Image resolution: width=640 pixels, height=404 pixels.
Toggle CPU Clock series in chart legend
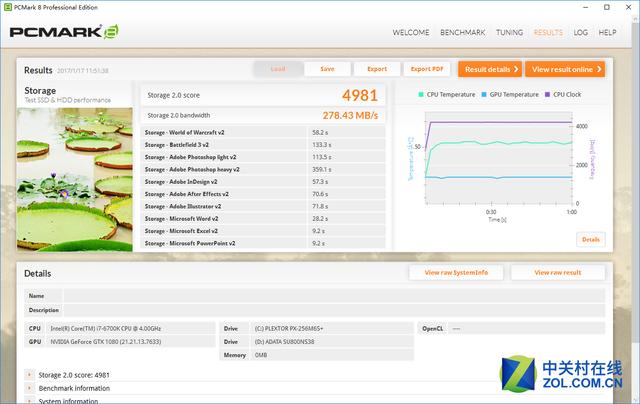548,95
